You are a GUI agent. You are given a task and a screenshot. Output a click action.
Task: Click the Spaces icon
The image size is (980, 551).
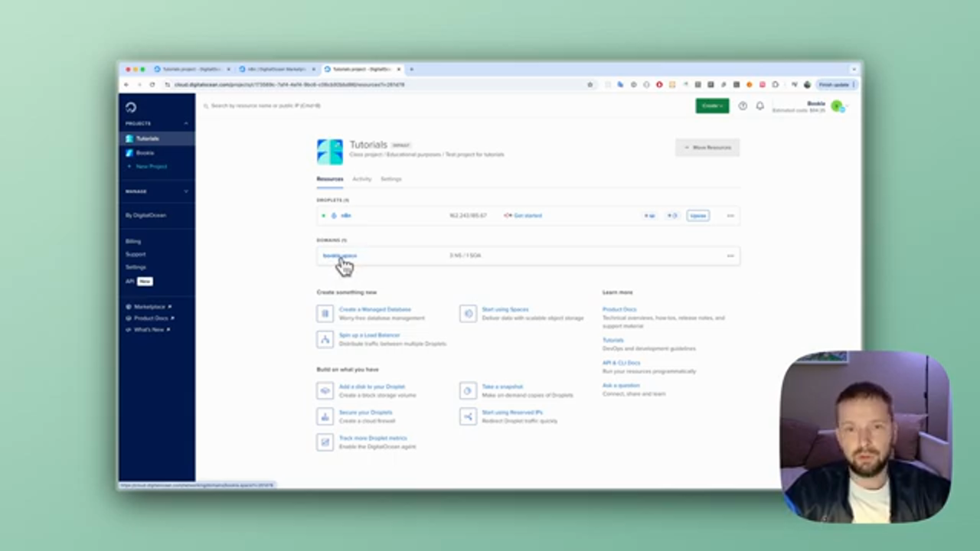tap(468, 314)
